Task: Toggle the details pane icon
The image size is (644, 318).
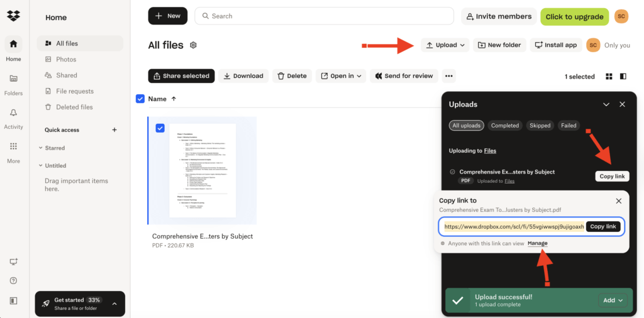Action: click(x=623, y=76)
